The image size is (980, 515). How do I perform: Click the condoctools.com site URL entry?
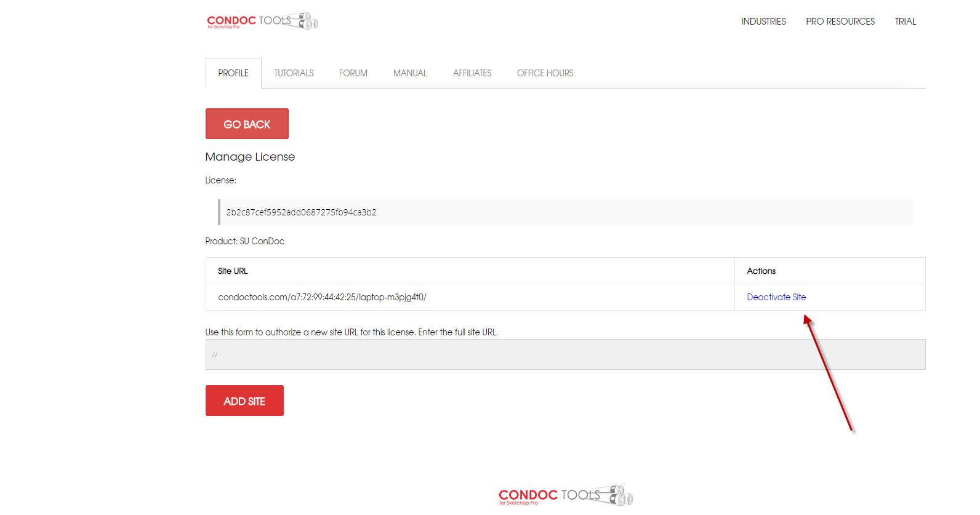(322, 297)
